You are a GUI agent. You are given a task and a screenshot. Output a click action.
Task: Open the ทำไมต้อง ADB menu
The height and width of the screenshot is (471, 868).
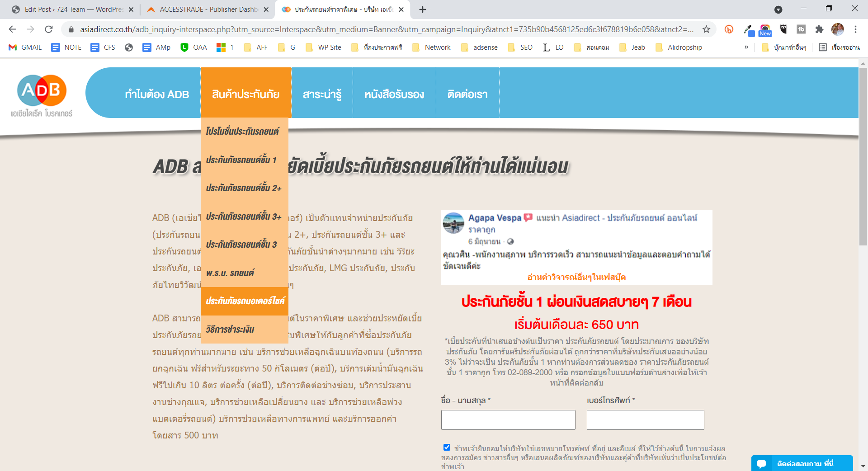[x=157, y=94]
